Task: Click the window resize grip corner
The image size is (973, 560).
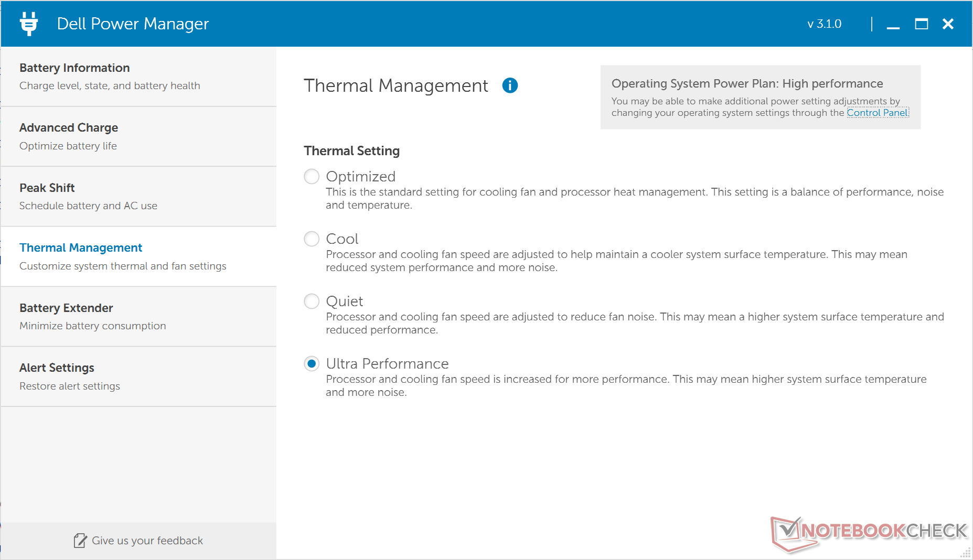Action: tap(966, 553)
